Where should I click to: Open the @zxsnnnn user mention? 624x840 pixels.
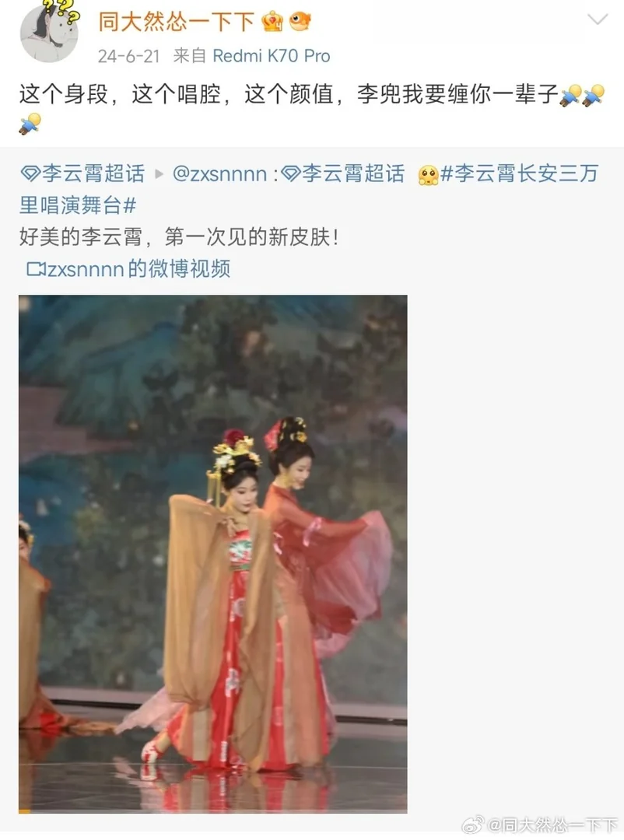coord(219,173)
